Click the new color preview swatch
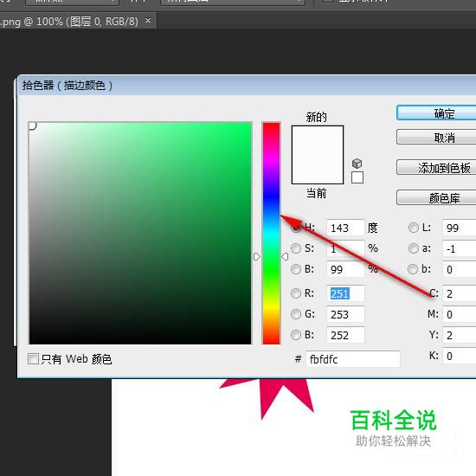Image resolution: width=476 pixels, height=476 pixels. click(x=318, y=140)
